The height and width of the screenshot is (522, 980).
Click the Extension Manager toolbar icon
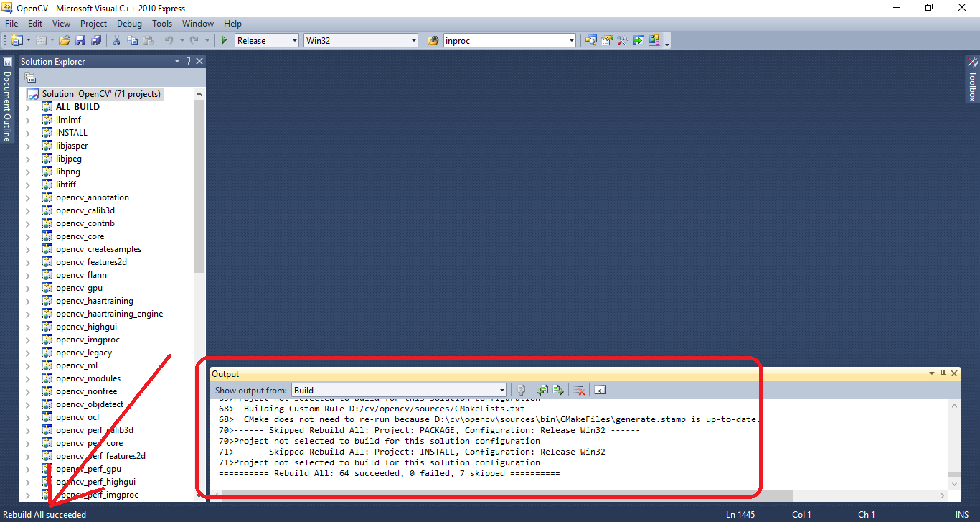654,40
